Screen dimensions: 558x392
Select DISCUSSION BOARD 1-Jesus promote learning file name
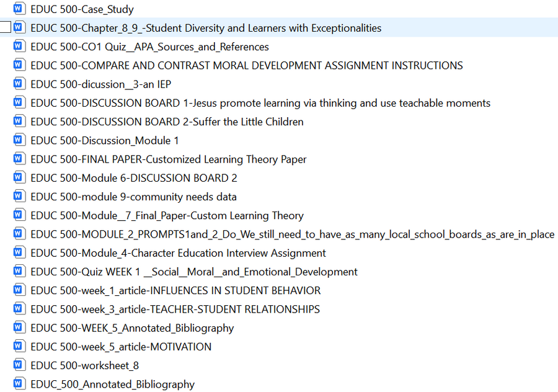pyautogui.click(x=260, y=103)
